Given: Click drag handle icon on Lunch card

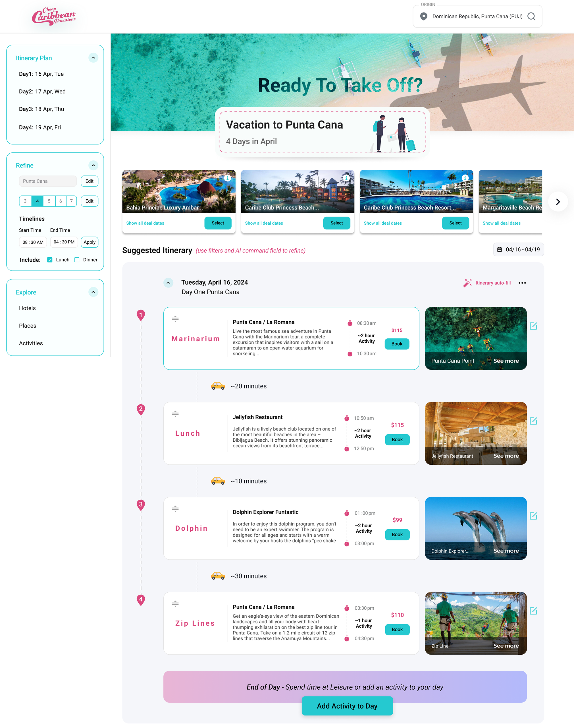Looking at the screenshot, I should (x=175, y=413).
